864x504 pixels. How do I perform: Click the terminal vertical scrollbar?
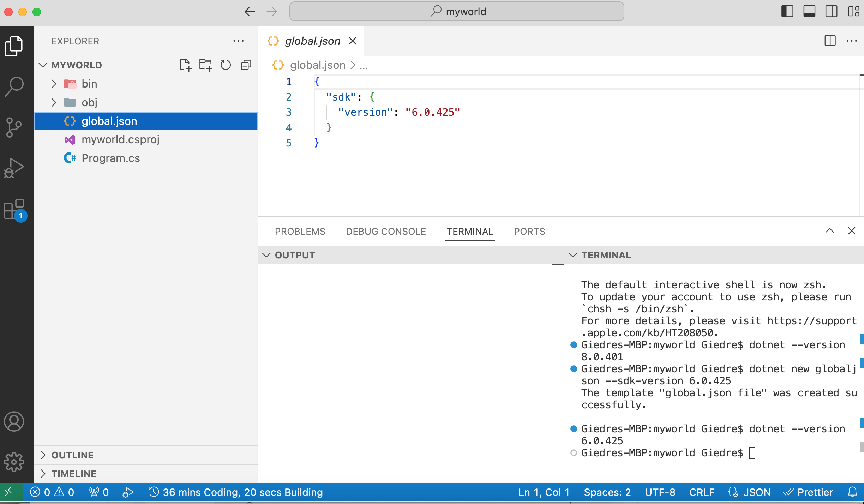coord(862,374)
